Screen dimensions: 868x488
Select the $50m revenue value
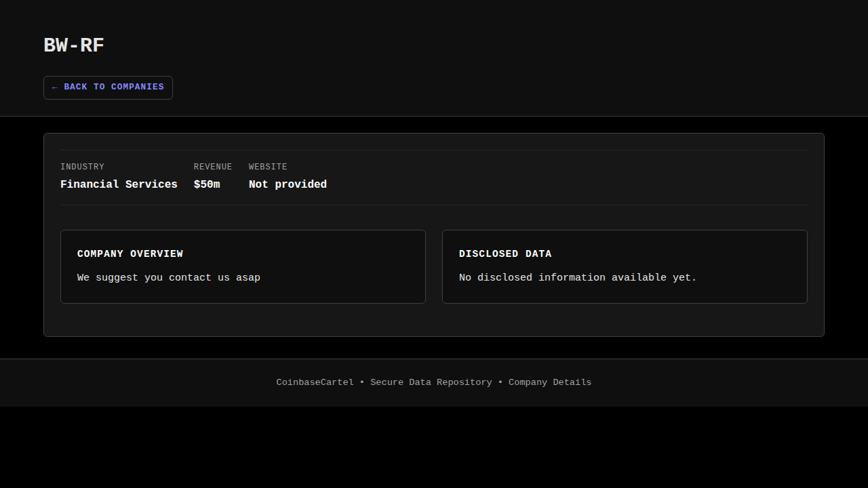207,184
